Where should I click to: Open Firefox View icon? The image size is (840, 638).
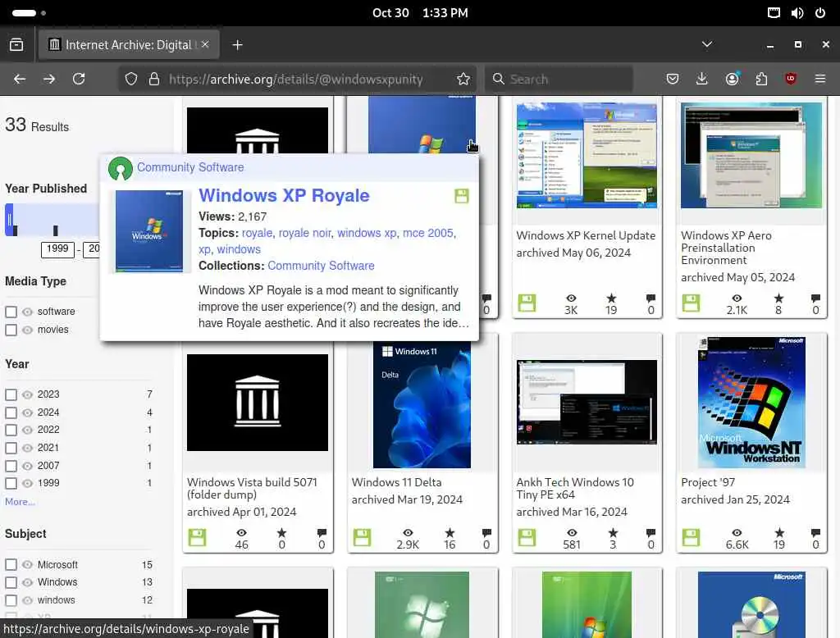pyautogui.click(x=16, y=45)
